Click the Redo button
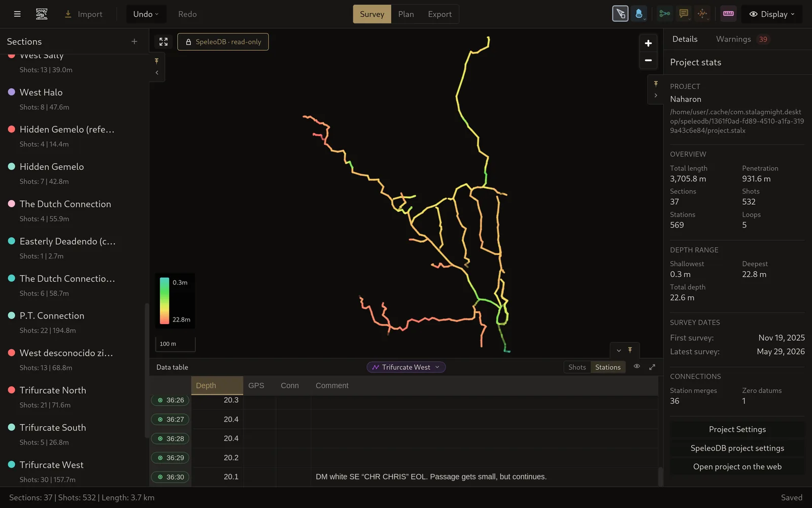 [x=187, y=14]
